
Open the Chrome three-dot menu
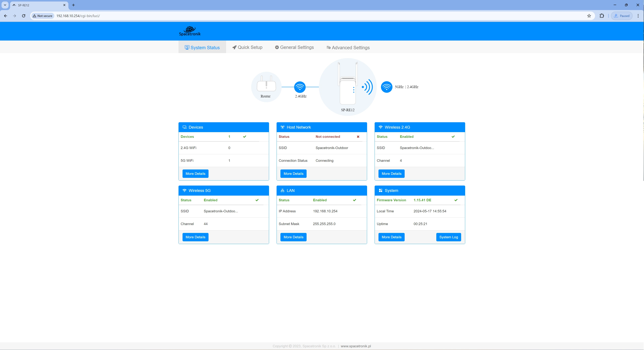pyautogui.click(x=638, y=16)
